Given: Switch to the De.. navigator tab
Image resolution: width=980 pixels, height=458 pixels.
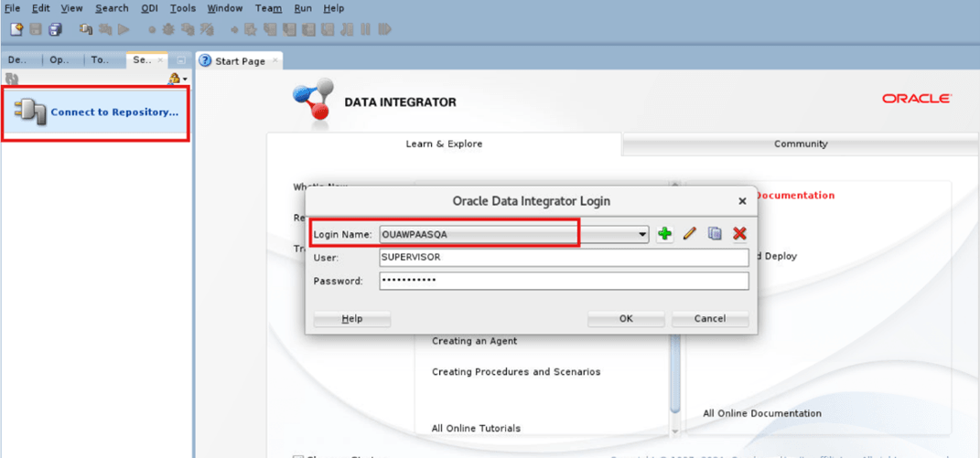Looking at the screenshot, I should point(17,60).
